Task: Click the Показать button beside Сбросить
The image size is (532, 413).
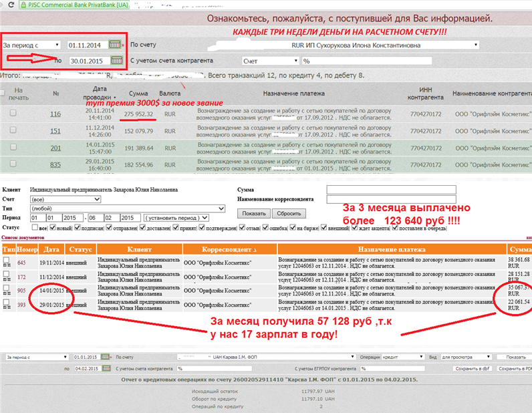Action: [x=254, y=213]
